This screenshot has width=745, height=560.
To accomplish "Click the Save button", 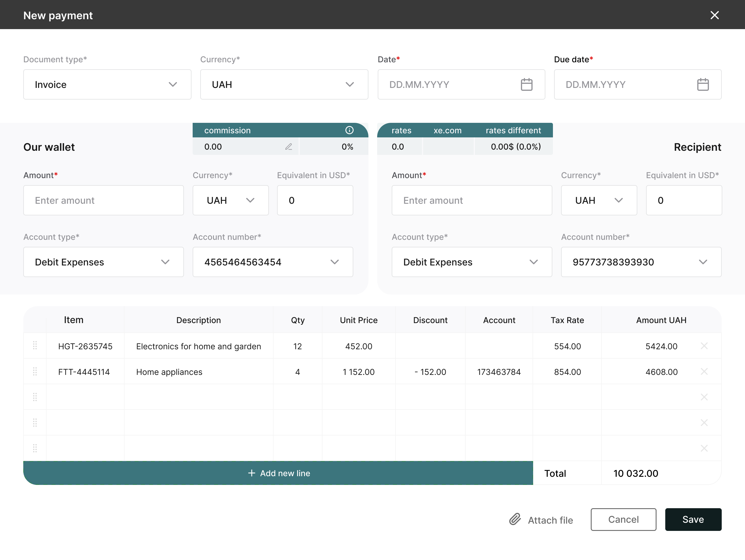I will (693, 519).
